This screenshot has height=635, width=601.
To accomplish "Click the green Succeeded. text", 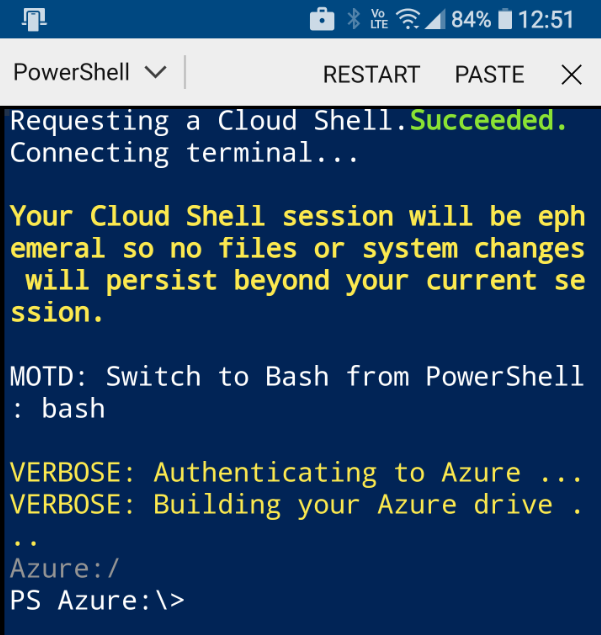I will coord(489,122).
